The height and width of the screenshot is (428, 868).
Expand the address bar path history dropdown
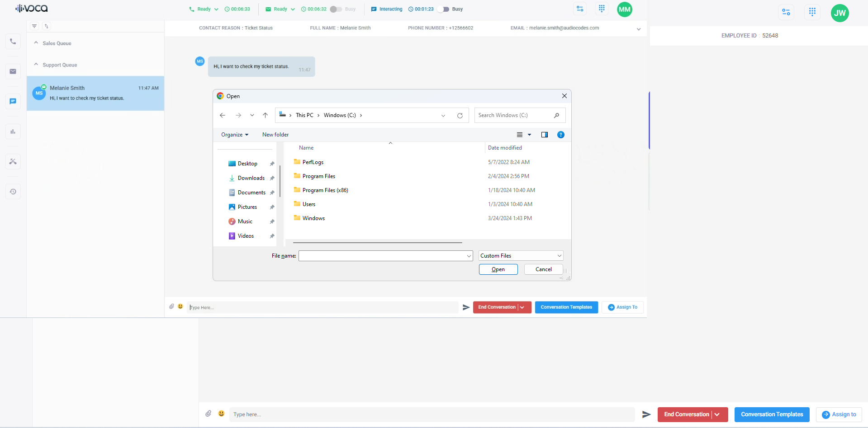tap(443, 115)
